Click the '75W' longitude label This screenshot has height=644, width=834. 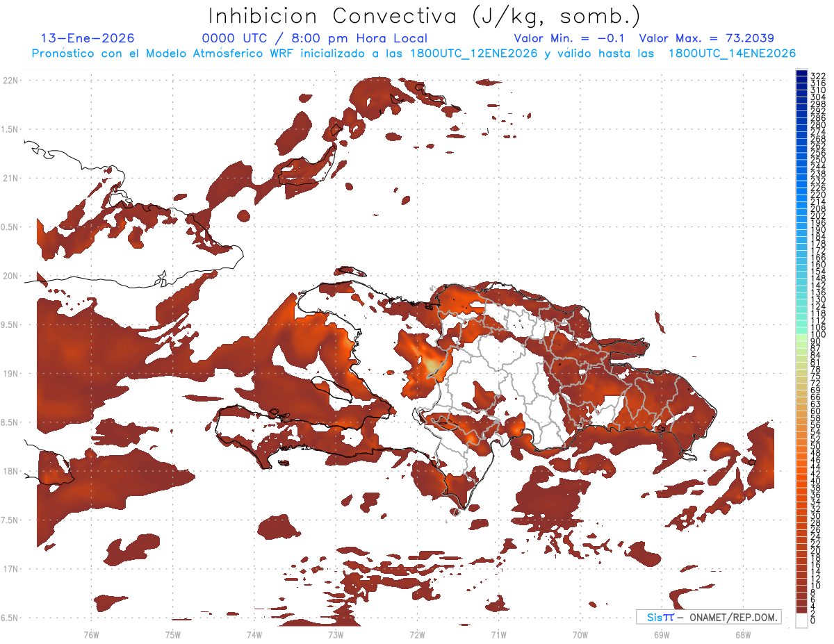coord(172,634)
